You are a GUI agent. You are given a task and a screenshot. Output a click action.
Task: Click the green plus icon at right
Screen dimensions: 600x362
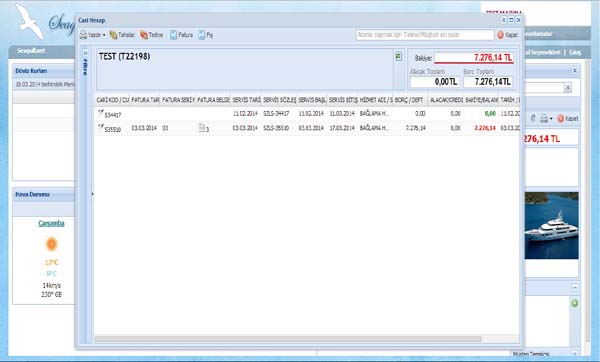[574, 303]
